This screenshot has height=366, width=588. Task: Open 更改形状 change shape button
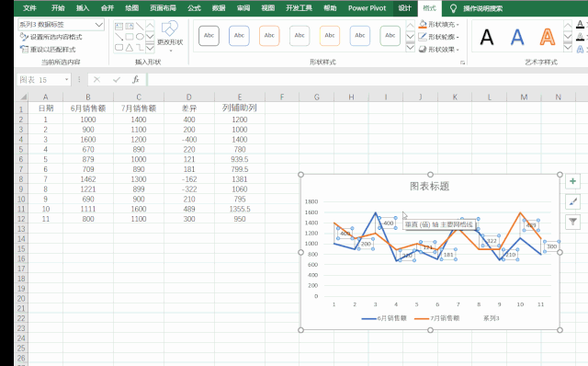tap(170, 36)
